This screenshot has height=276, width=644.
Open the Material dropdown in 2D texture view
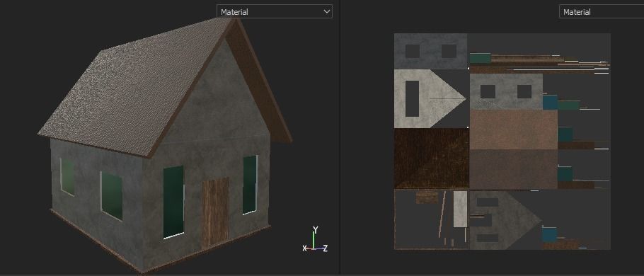[x=602, y=11]
